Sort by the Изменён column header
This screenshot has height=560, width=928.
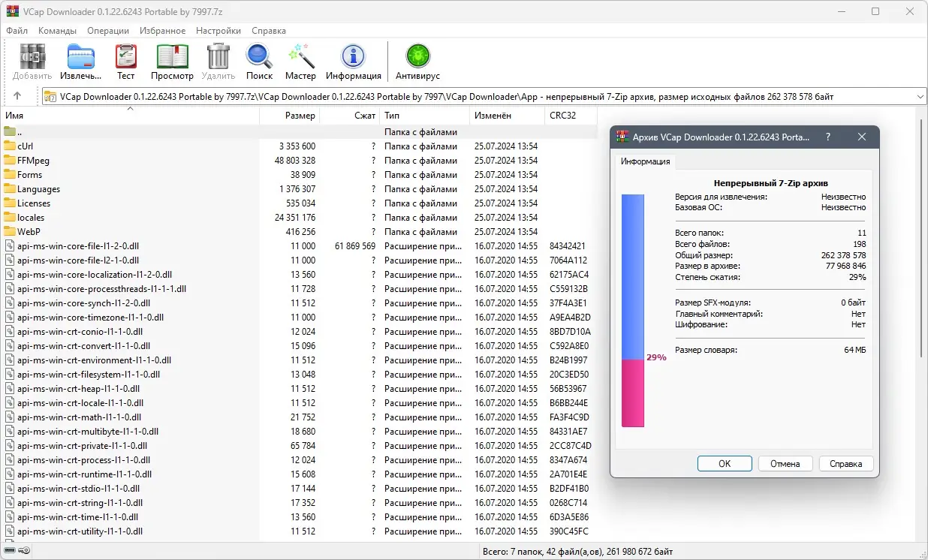[508, 116]
